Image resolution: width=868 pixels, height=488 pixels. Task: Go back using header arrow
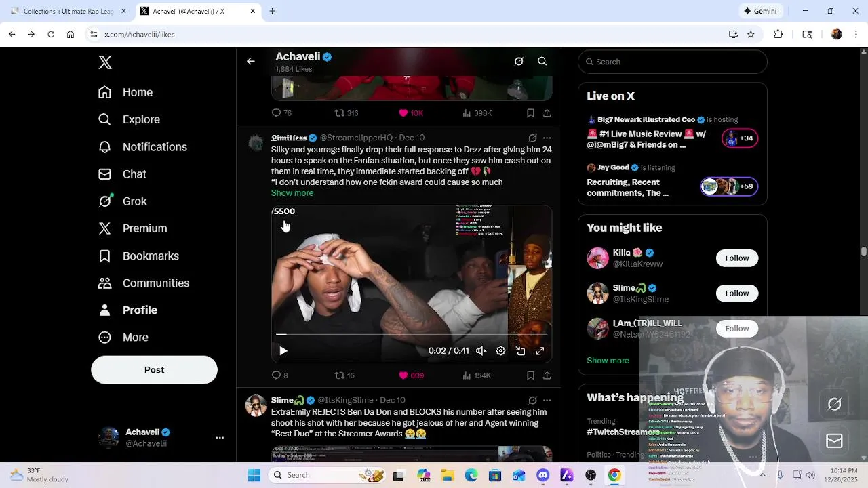(251, 61)
